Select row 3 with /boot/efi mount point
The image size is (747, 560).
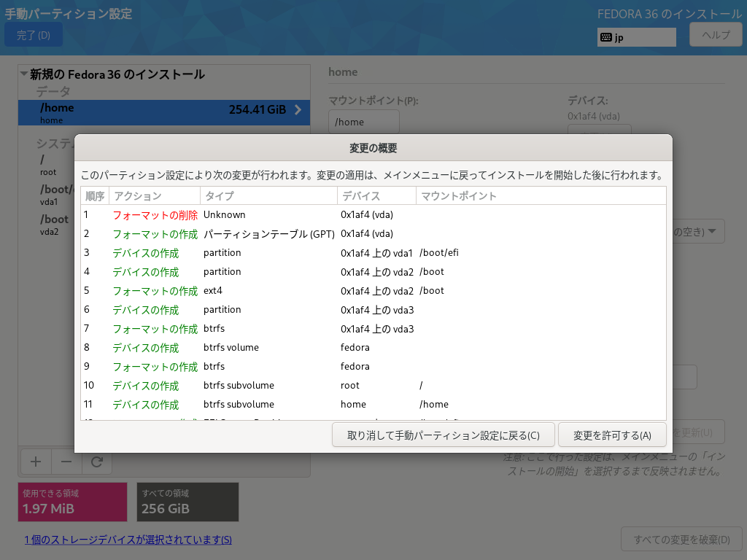(x=373, y=253)
